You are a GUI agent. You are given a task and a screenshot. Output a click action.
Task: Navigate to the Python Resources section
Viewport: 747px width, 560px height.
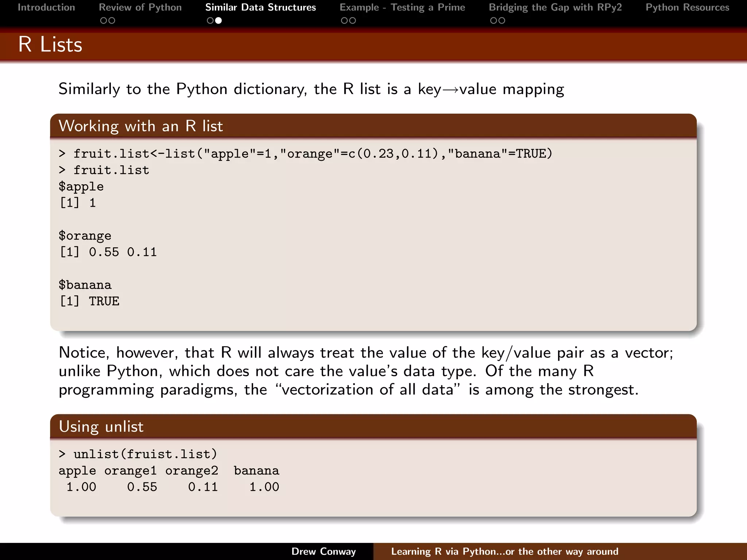coord(687,7)
